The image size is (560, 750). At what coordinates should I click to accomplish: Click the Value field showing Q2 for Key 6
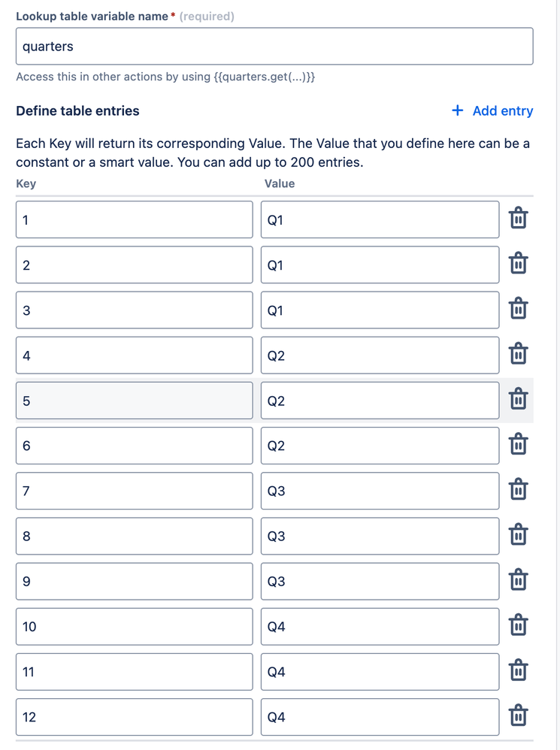pyautogui.click(x=379, y=445)
